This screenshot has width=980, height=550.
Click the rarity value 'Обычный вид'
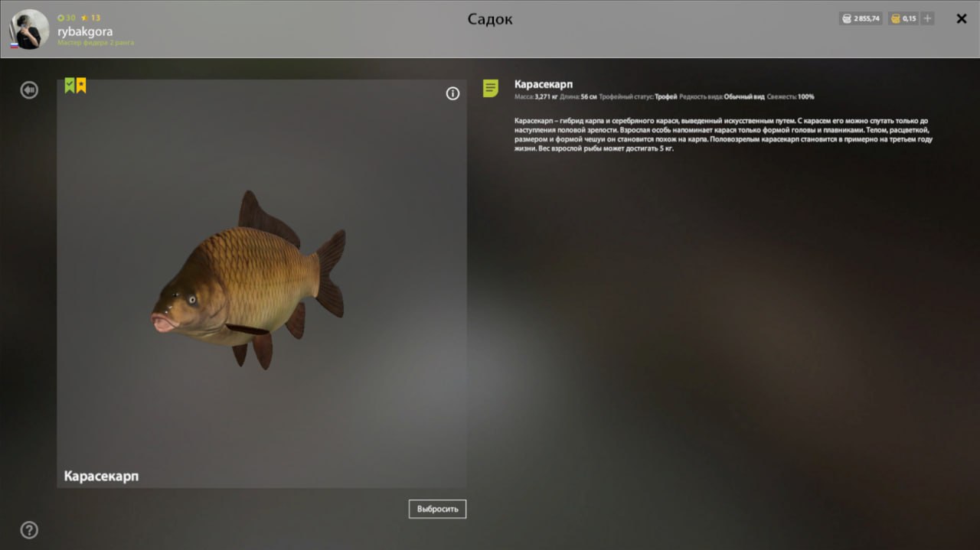744,97
